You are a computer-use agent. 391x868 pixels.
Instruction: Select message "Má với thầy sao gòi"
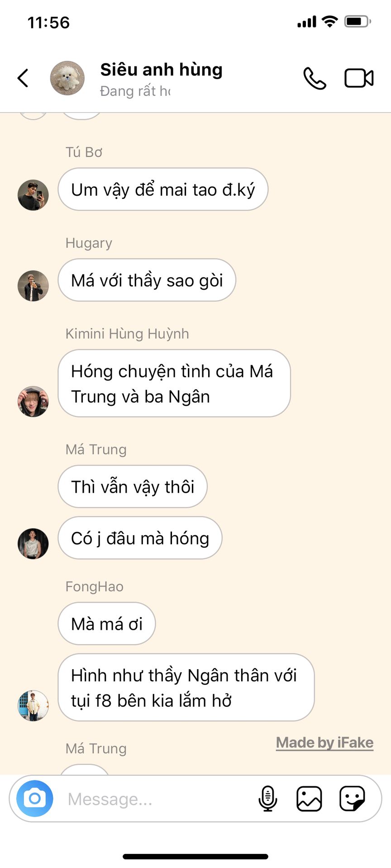(147, 280)
